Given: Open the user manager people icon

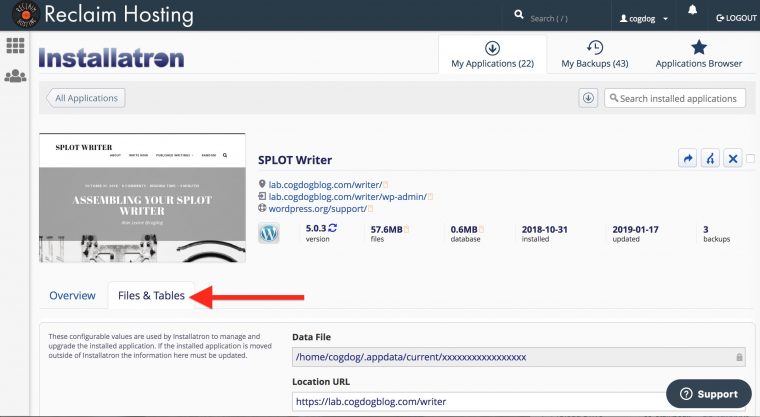Looking at the screenshot, I should [15, 76].
